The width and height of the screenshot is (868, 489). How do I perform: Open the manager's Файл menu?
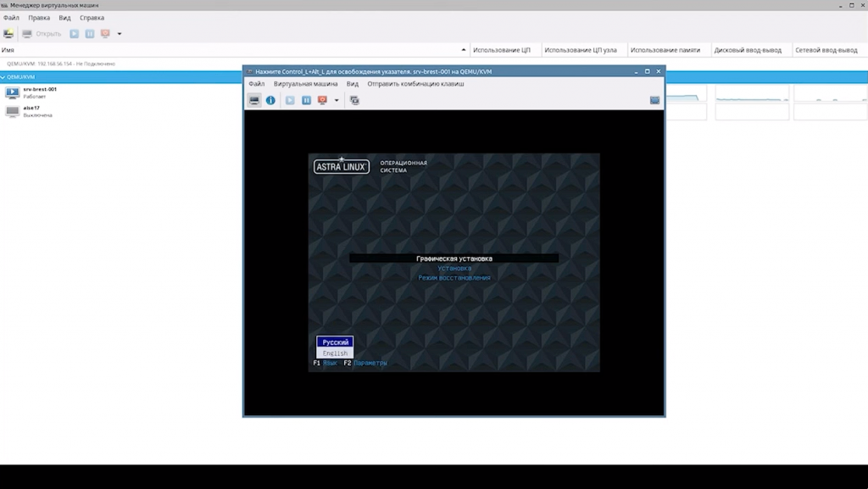tap(11, 18)
